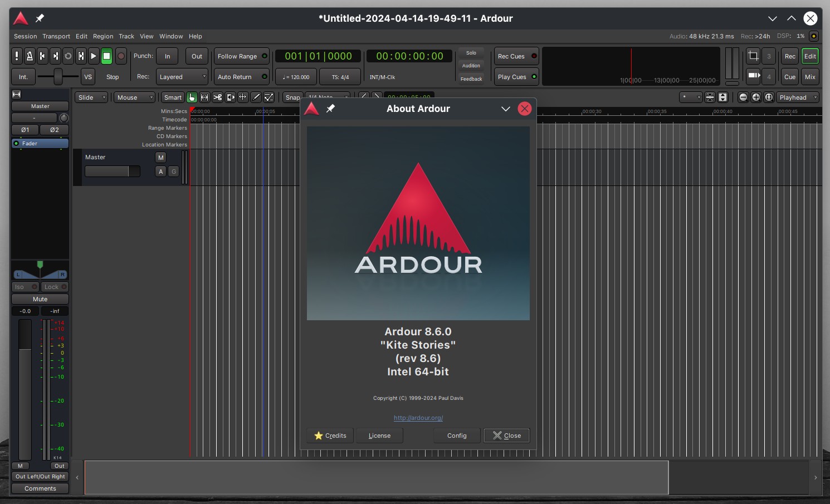This screenshot has height=504, width=830.
Task: Select the Stretch/Shrink regions tool
Action: (x=243, y=97)
